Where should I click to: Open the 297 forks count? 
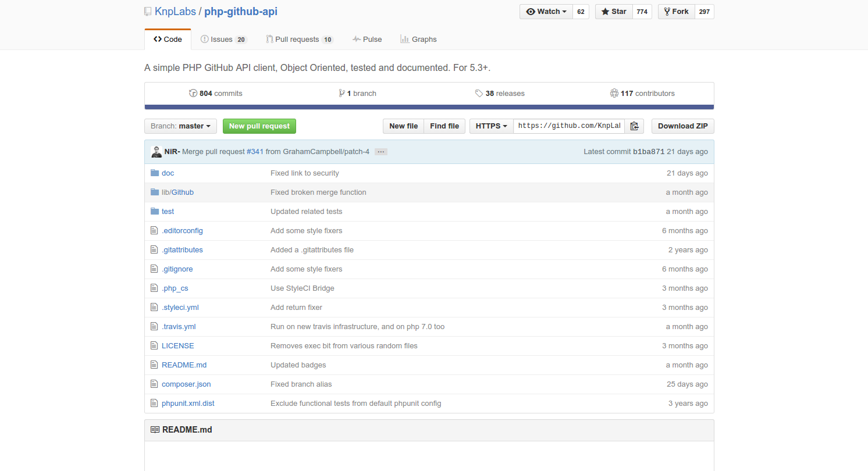coord(704,12)
